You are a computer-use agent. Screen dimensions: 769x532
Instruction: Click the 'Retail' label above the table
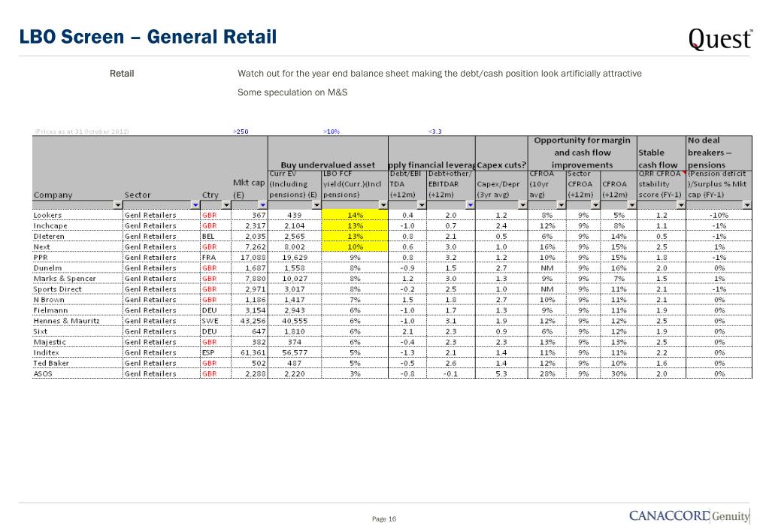pos(122,74)
